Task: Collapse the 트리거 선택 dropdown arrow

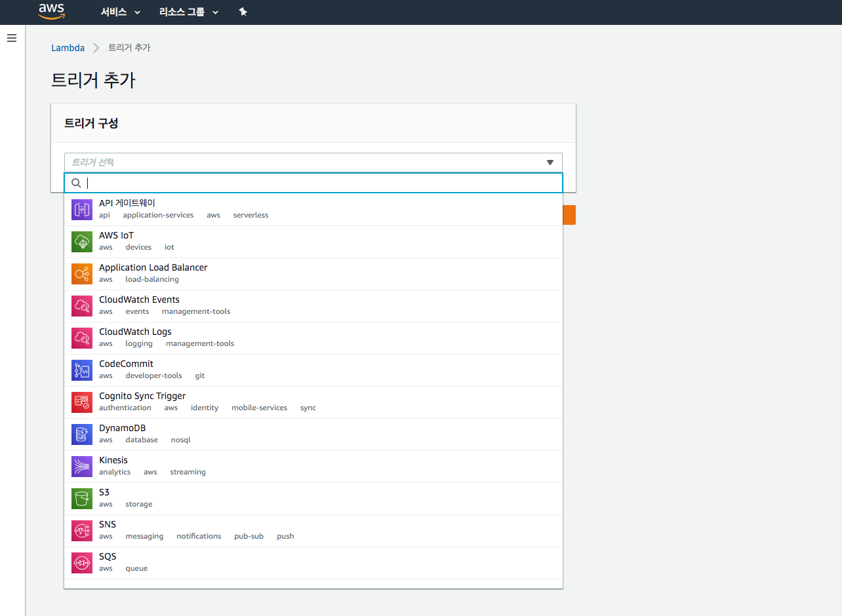Action: click(x=550, y=163)
